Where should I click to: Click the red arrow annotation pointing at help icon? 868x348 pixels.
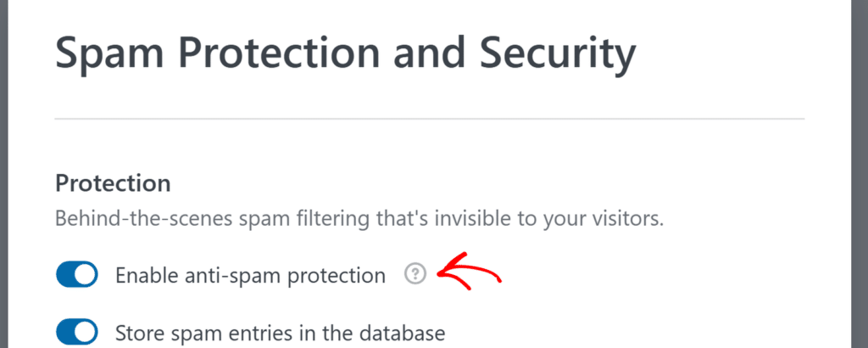470,271
